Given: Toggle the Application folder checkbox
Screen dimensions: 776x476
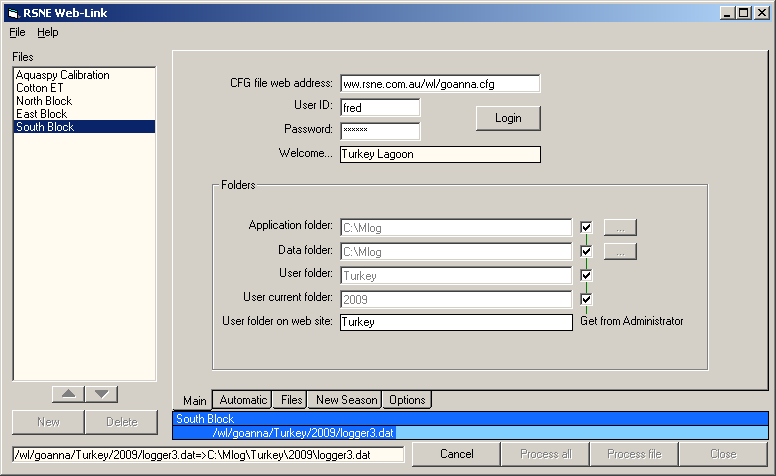Looking at the screenshot, I should [x=586, y=227].
